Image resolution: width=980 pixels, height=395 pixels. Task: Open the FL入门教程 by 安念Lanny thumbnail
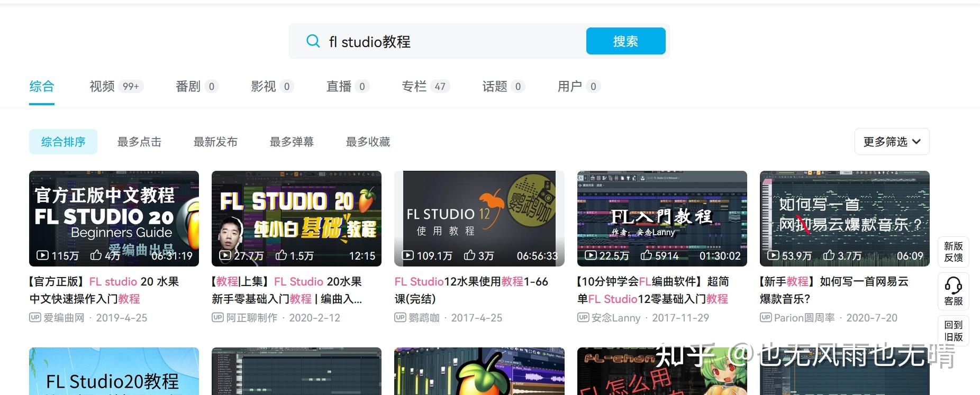click(662, 218)
